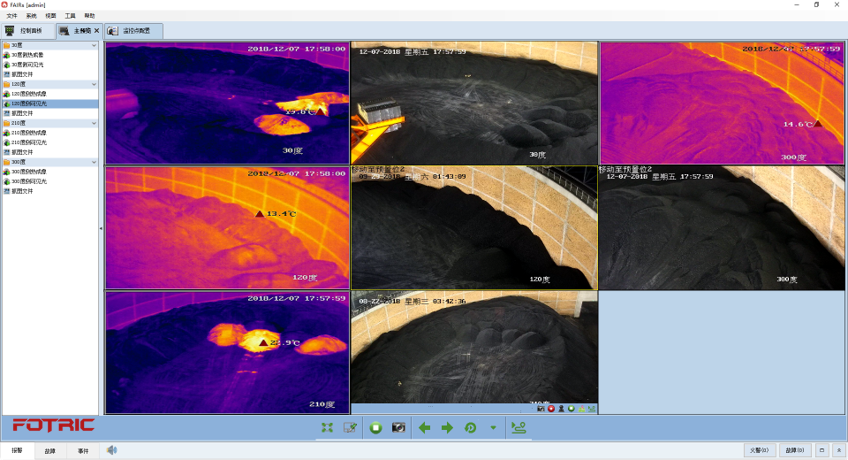848x460 pixels.
Task: Select the 300度 thermal video cell
Action: click(721, 103)
